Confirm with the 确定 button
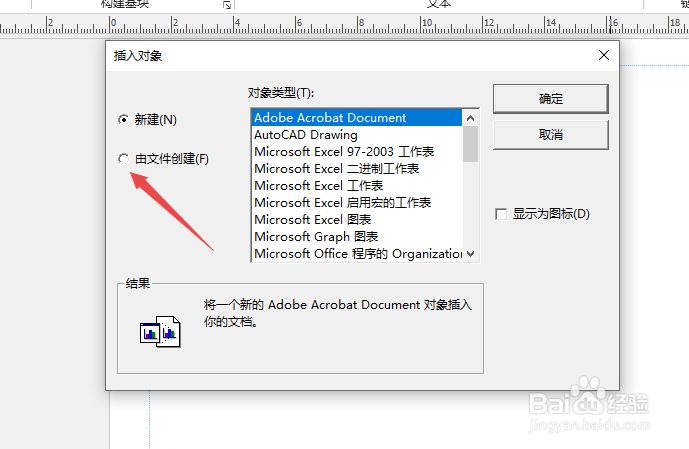Image resolution: width=689 pixels, height=449 pixels. coord(551,99)
